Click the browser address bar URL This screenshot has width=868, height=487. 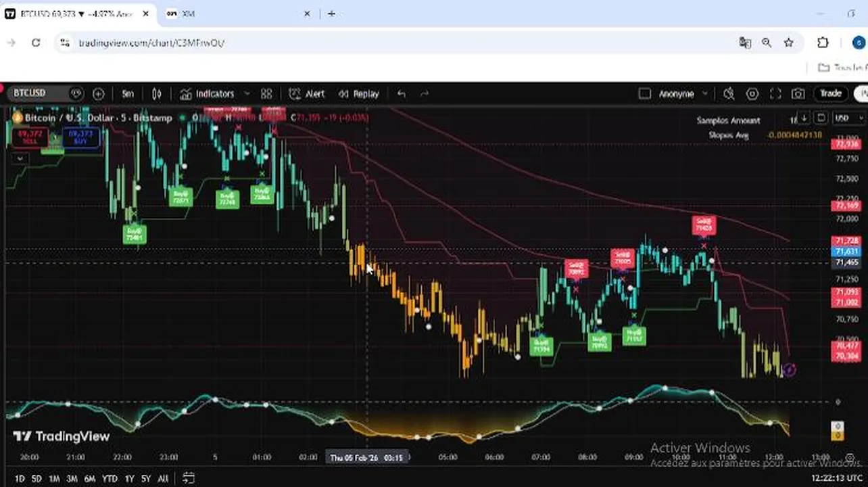click(151, 43)
